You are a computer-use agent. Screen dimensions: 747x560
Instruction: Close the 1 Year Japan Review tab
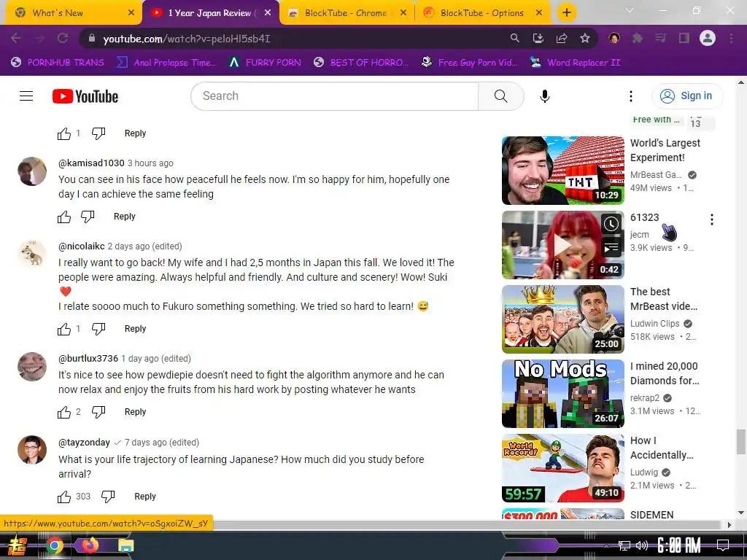268,13
